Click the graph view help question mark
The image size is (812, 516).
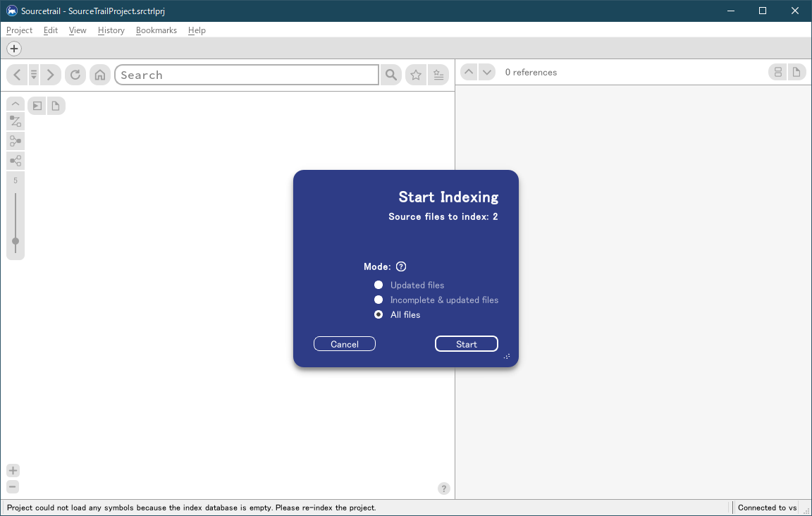444,489
